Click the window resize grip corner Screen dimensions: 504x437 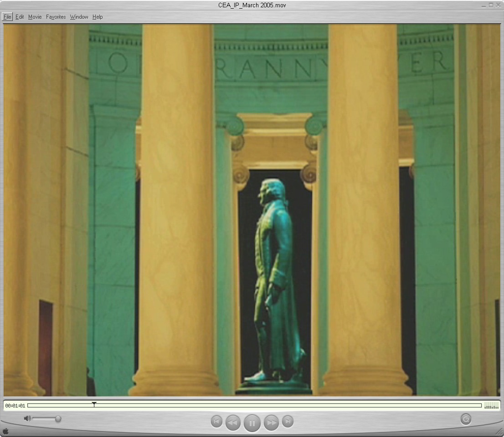pyautogui.click(x=499, y=432)
